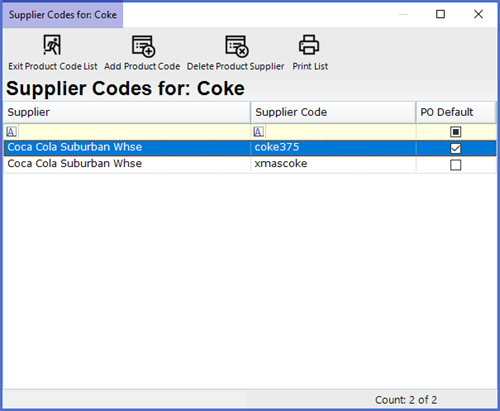Uncheck PO Default for coke375
This screenshot has height=411, width=500.
[455, 148]
